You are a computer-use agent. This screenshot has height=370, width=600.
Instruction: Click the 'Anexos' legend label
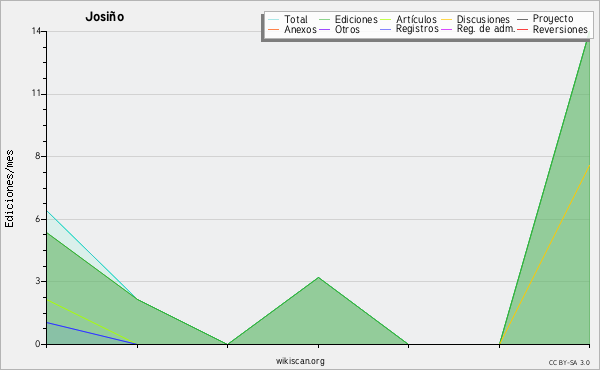pyautogui.click(x=300, y=29)
